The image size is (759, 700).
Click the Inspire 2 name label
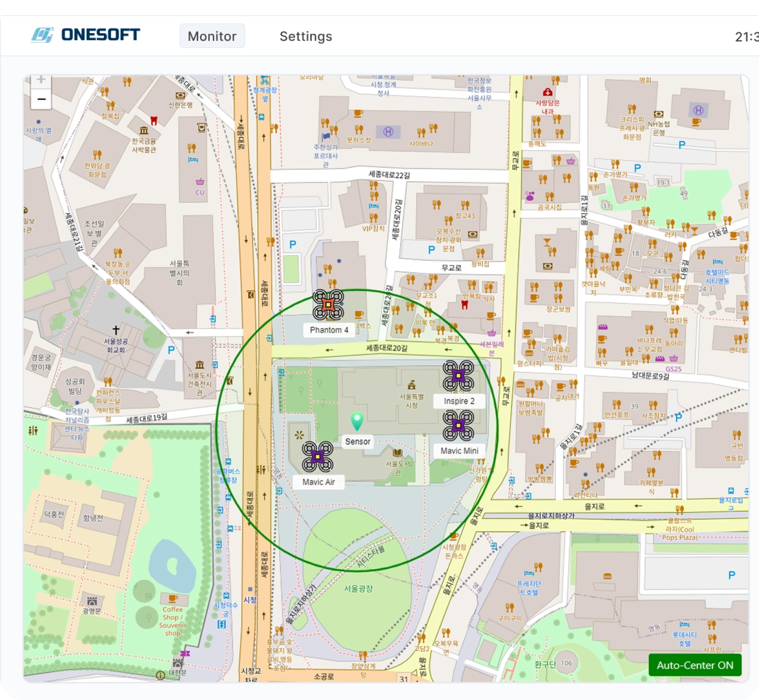click(x=459, y=401)
